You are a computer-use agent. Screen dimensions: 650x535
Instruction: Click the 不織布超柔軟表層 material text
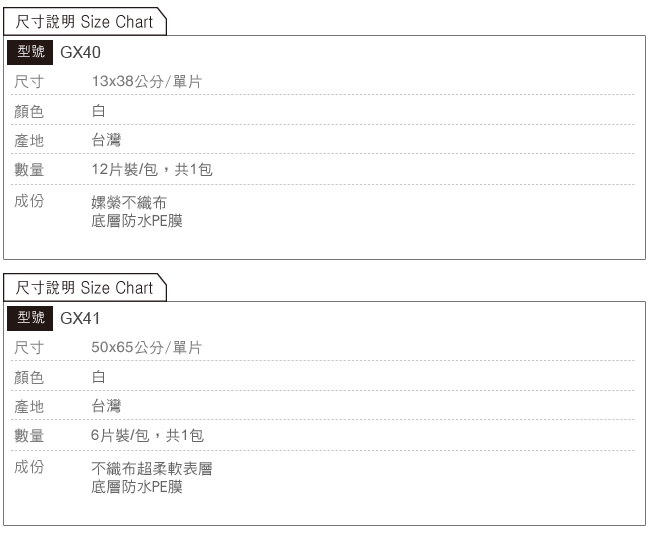tap(152, 469)
